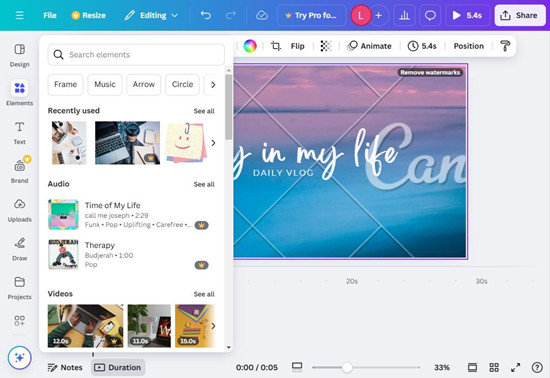Click the elements panel scrollbar
The width and height of the screenshot is (550, 378).
coord(228,107)
